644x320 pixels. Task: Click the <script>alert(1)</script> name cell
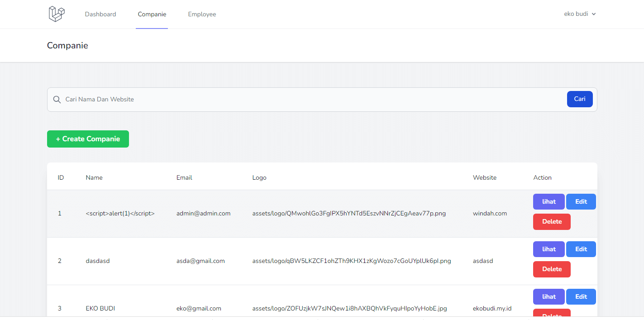point(120,214)
